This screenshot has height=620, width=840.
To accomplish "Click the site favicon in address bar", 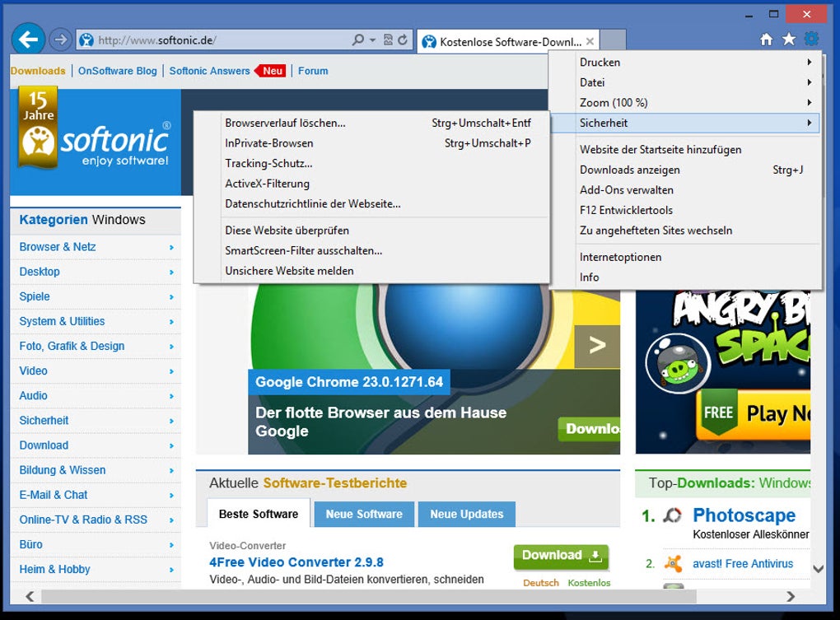I will click(x=86, y=40).
